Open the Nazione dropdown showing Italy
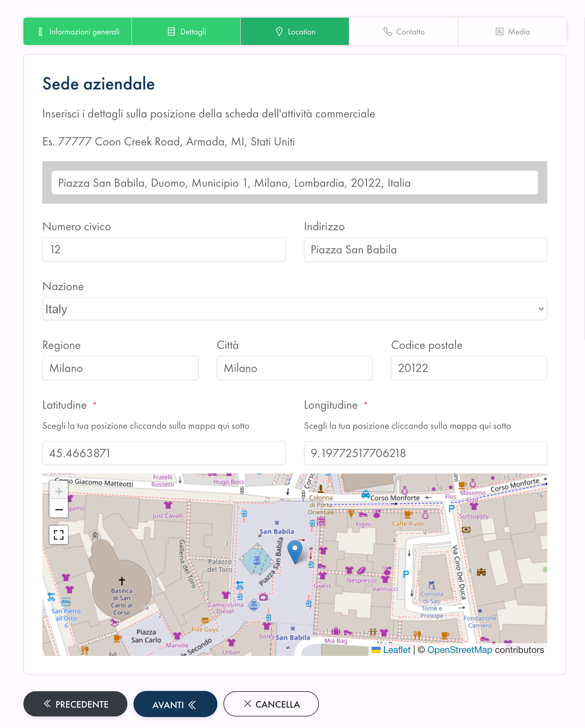This screenshot has height=728, width=585. pos(294,309)
